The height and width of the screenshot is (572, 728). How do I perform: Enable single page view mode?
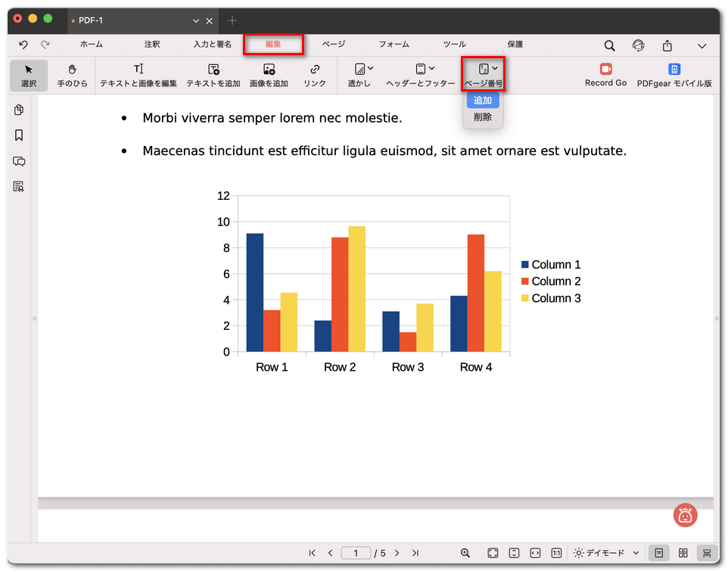tap(659, 553)
